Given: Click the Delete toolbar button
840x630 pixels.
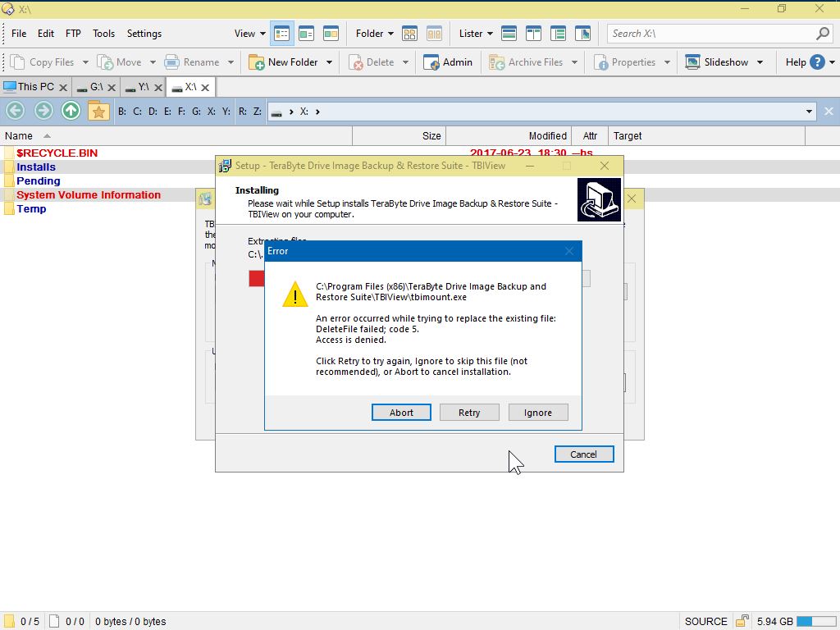Looking at the screenshot, I should pyautogui.click(x=372, y=62).
